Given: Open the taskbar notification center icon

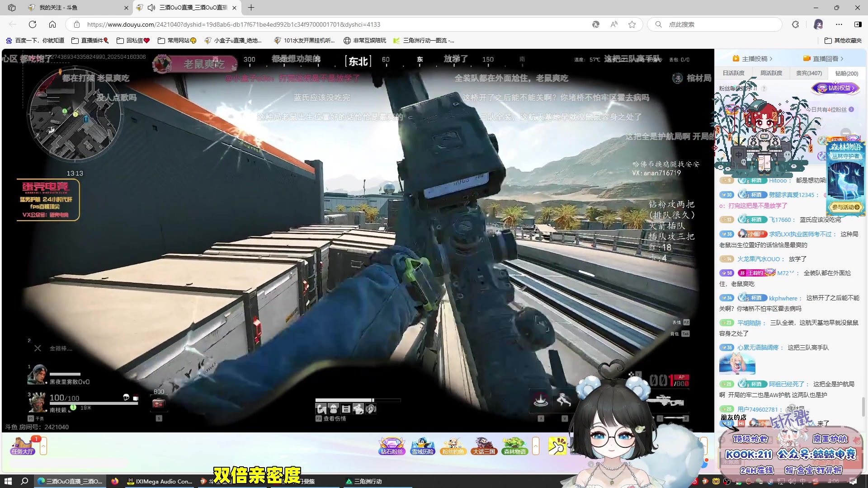Looking at the screenshot, I should [x=853, y=481].
